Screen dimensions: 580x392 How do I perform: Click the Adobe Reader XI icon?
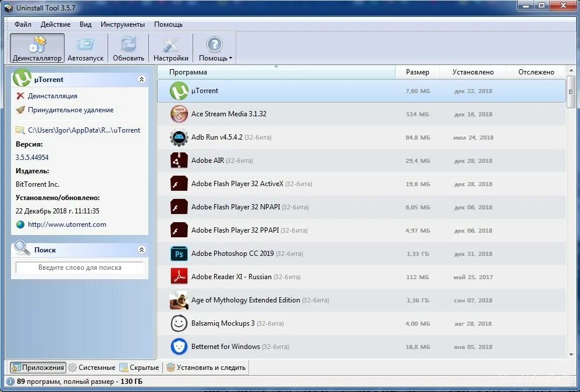[179, 277]
